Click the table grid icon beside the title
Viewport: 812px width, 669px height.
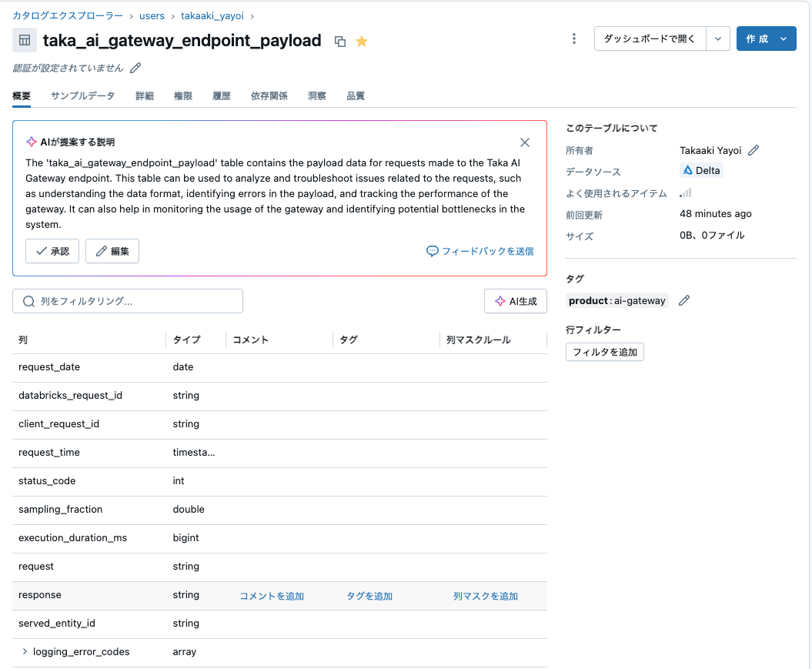(25, 40)
